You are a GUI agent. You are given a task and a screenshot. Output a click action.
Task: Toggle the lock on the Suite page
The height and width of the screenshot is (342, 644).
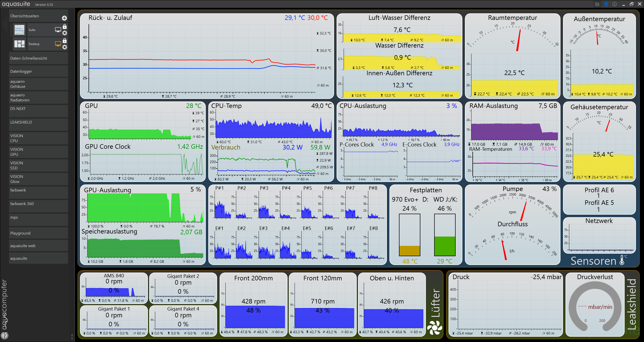coord(65,26)
